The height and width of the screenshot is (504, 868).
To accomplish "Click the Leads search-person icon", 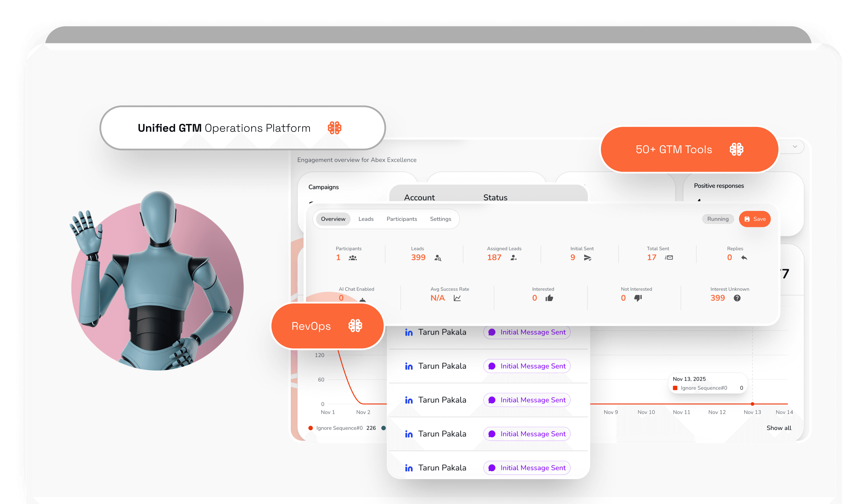I will 438,258.
